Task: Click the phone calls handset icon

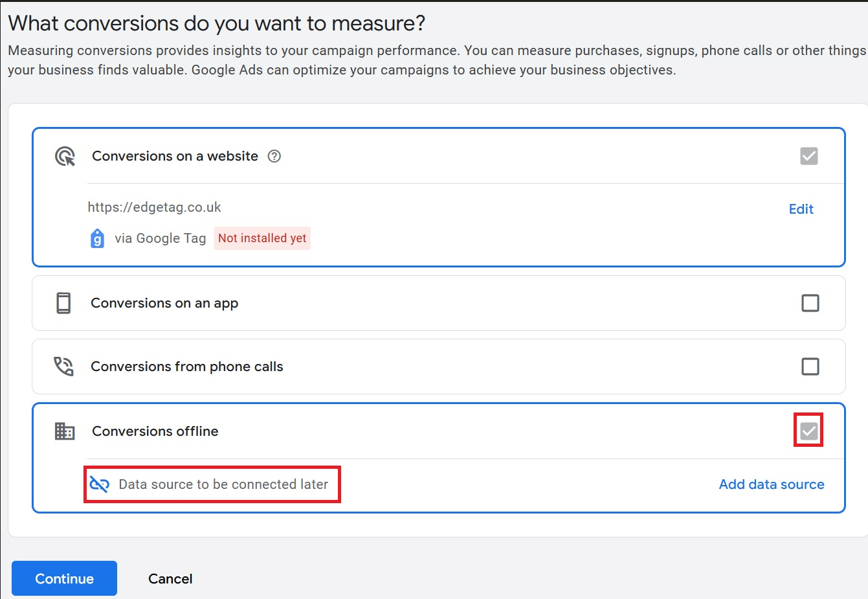Action: point(63,367)
